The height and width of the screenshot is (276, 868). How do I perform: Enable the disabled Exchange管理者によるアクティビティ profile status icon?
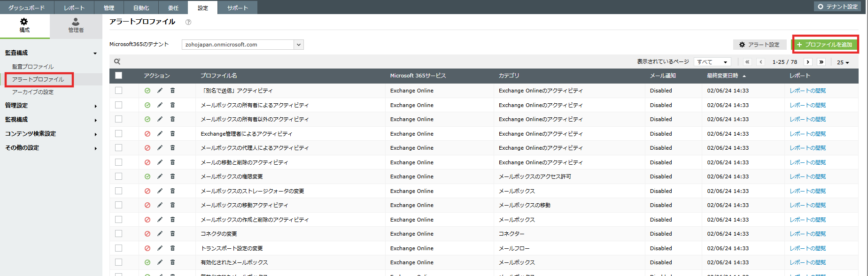pos(147,134)
